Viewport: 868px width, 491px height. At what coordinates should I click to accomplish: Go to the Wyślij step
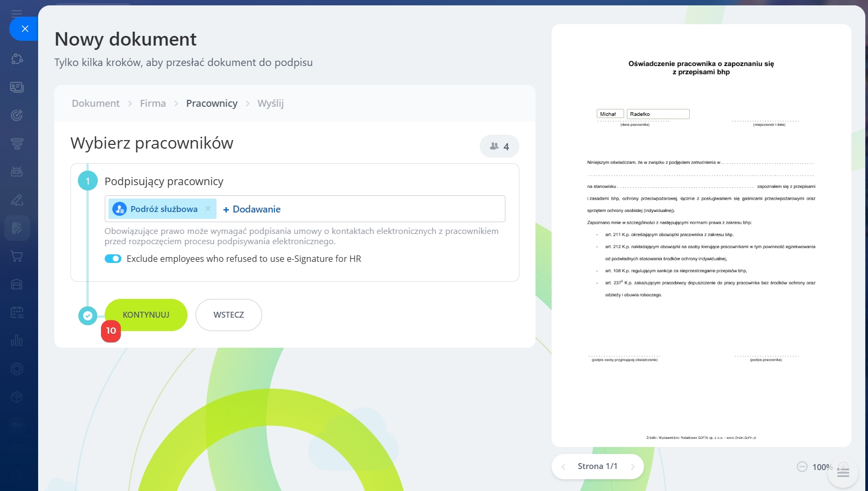click(271, 104)
